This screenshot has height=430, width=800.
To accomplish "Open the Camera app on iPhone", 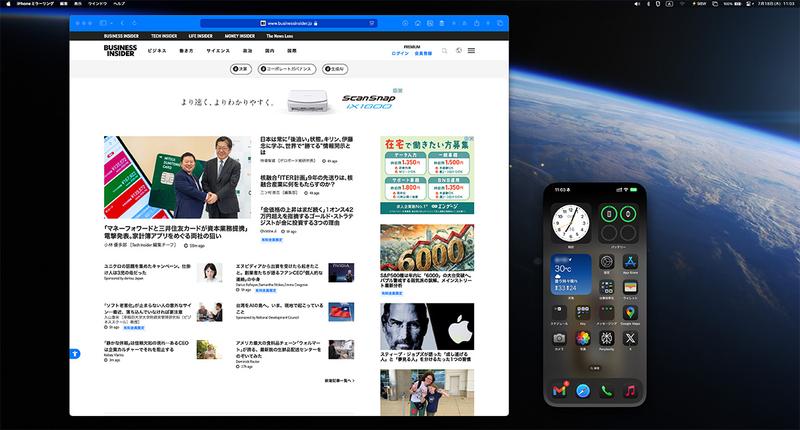I will (x=559, y=338).
